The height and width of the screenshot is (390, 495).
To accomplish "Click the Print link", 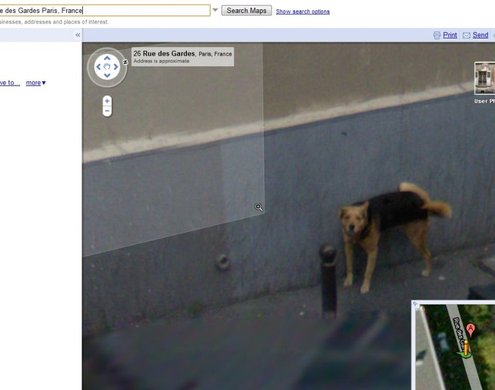I will coord(450,35).
